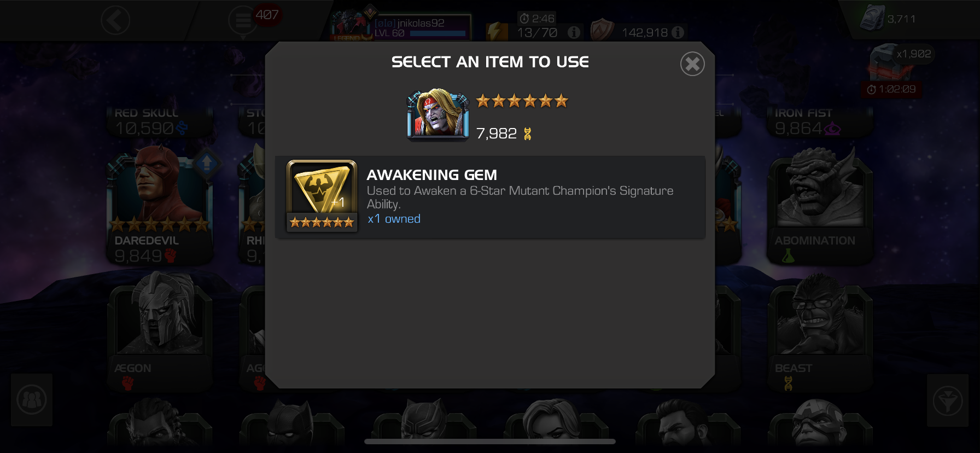
Task: Tap the x1 owned link text
Action: (394, 219)
